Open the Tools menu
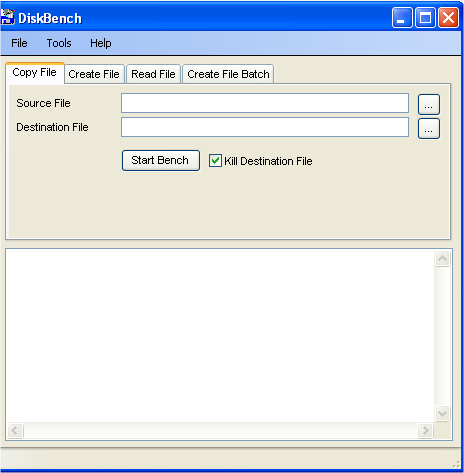The image size is (464, 473). click(59, 43)
